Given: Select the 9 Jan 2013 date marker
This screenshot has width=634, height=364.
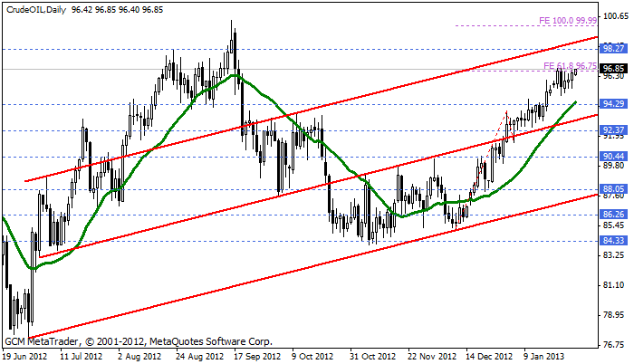Looking at the screenshot, I should click(x=548, y=357).
